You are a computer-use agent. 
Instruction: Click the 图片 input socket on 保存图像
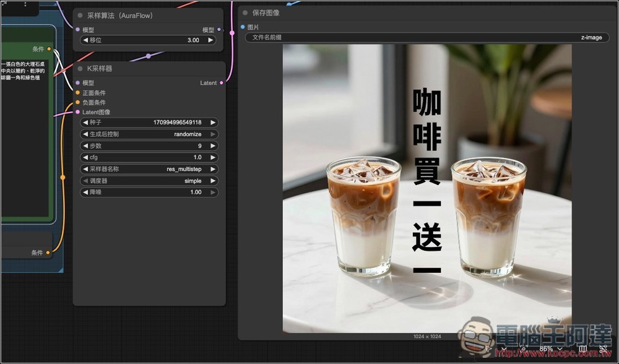click(x=243, y=27)
